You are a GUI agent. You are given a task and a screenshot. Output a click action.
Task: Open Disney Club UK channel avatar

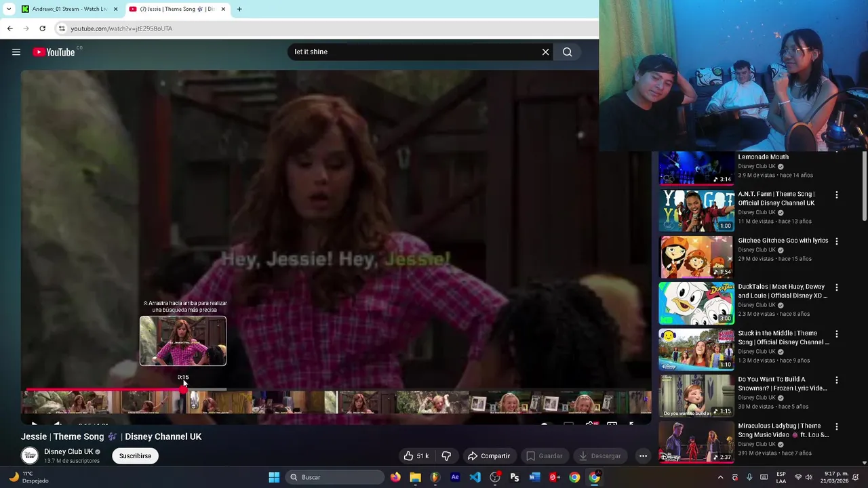(x=30, y=455)
